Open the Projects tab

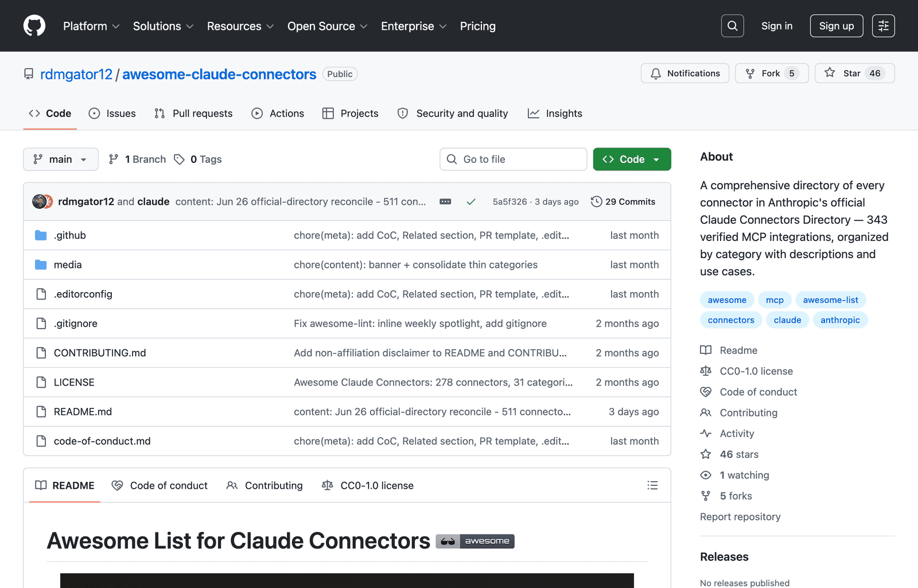(351, 114)
